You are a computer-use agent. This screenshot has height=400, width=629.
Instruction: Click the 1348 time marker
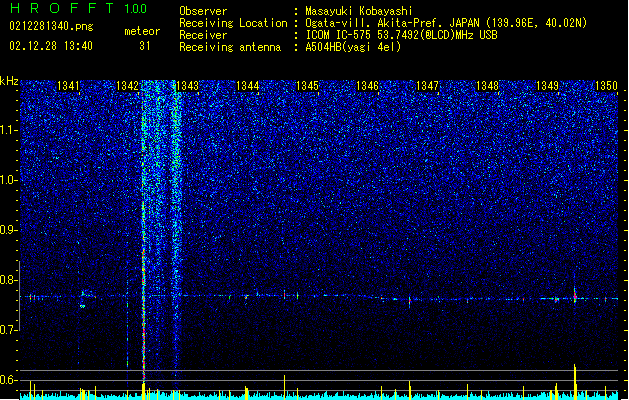click(487, 85)
